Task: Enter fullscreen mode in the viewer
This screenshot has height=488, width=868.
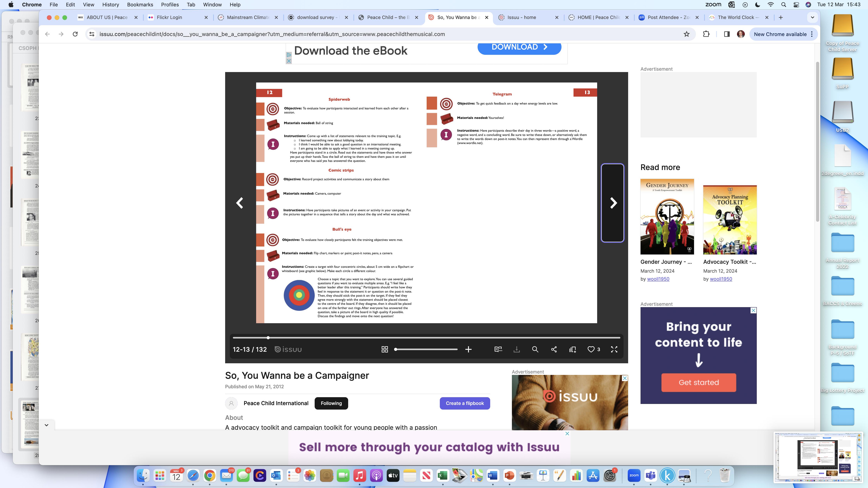Action: 614,350
